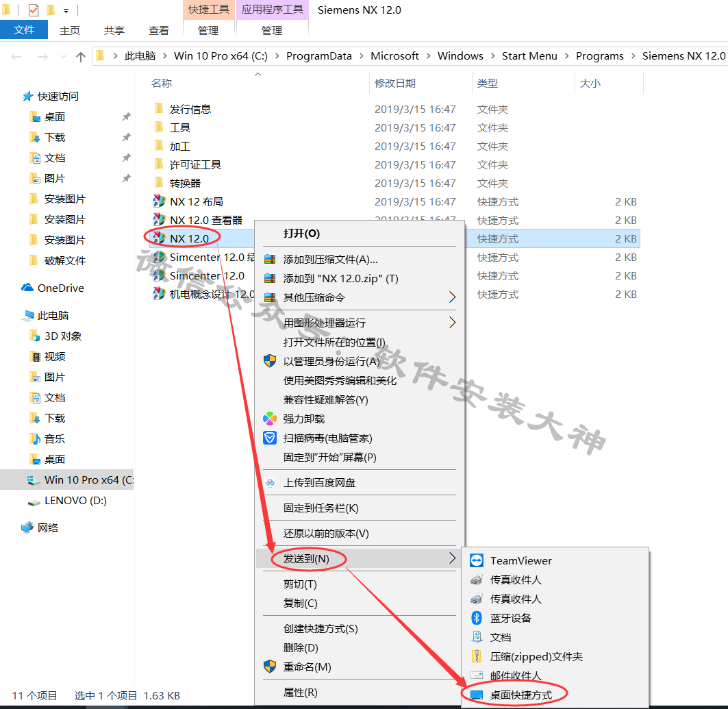Click the 强力卸载 colorful clover icon
This screenshot has width=728, height=709.
point(270,419)
